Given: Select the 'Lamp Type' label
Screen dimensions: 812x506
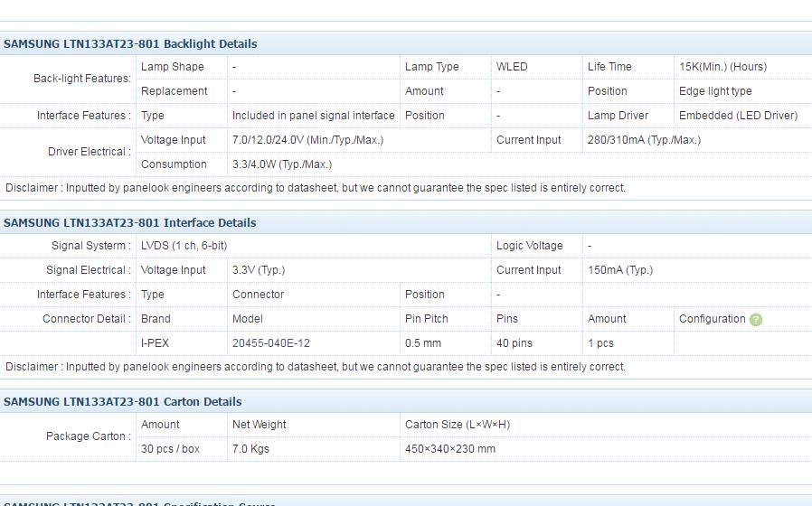Looking at the screenshot, I should point(432,67).
